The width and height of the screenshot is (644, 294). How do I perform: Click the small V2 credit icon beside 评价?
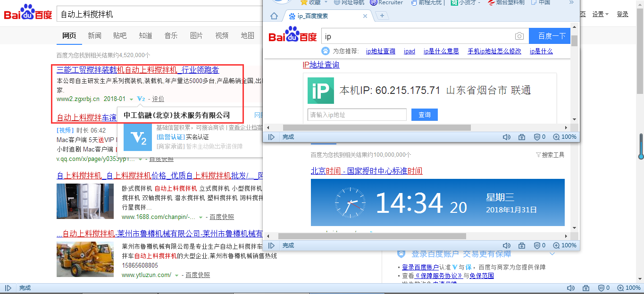coord(141,99)
